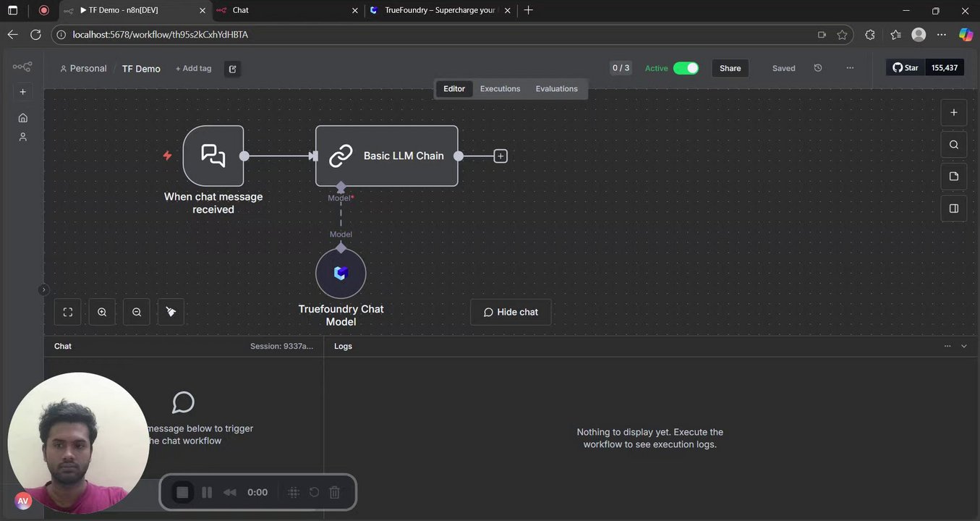
Task: Select the Truefoundry Chat Model node
Action: pyautogui.click(x=341, y=273)
